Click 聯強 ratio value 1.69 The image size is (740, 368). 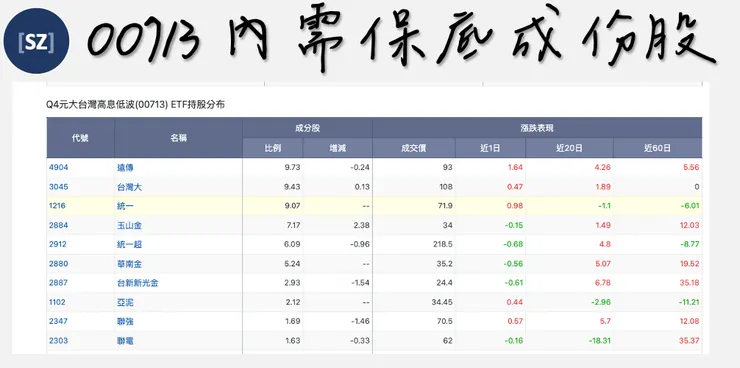(293, 321)
